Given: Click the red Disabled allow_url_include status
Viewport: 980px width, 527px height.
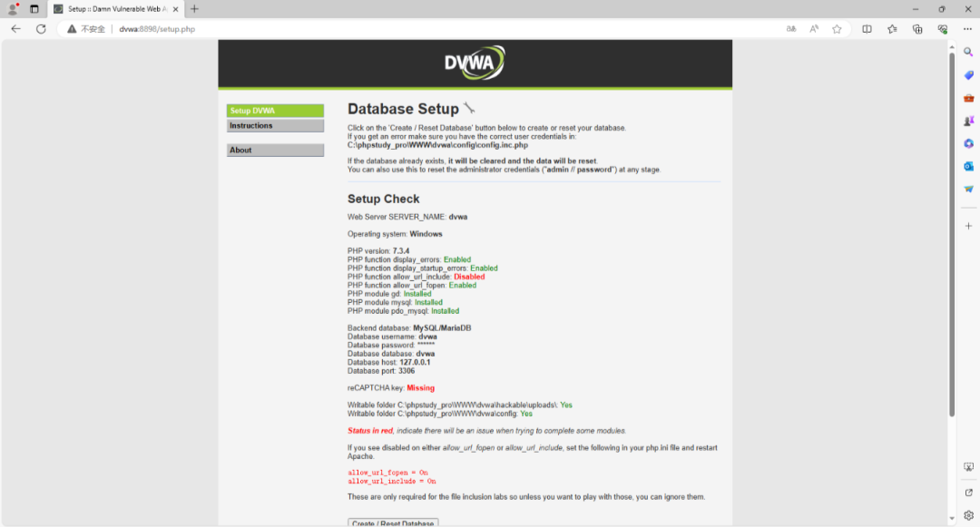Looking at the screenshot, I should click(x=469, y=277).
